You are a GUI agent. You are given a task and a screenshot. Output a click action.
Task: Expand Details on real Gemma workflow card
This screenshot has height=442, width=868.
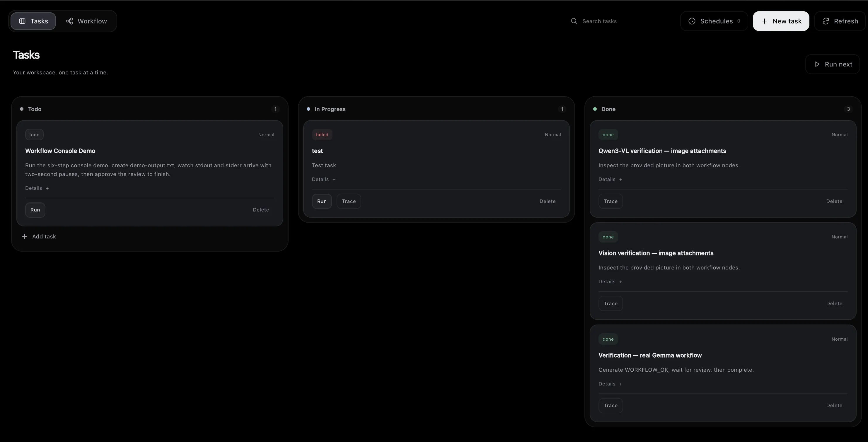610,384
